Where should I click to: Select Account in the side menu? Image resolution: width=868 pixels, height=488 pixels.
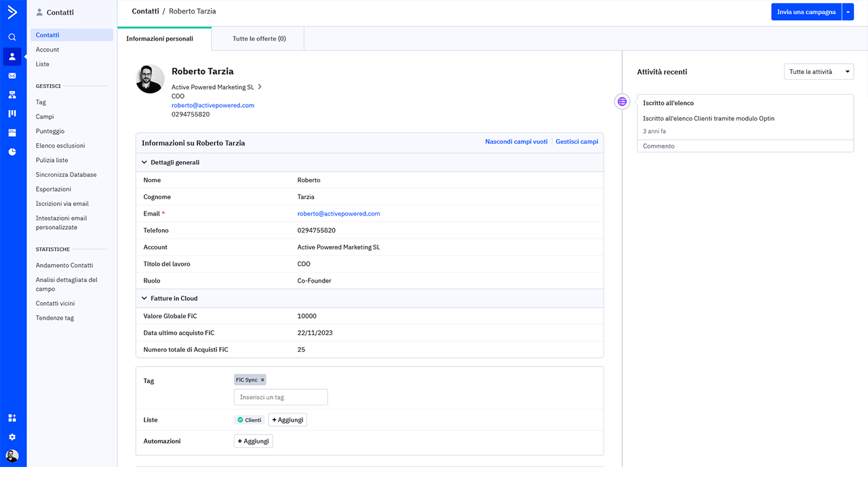pos(47,49)
